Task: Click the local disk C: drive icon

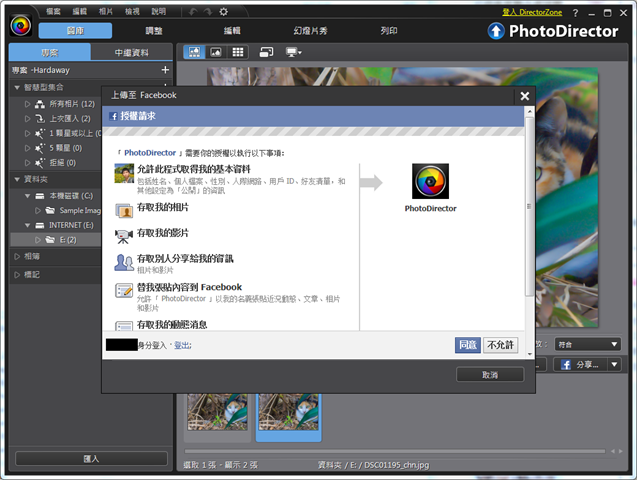Action: [x=40, y=196]
